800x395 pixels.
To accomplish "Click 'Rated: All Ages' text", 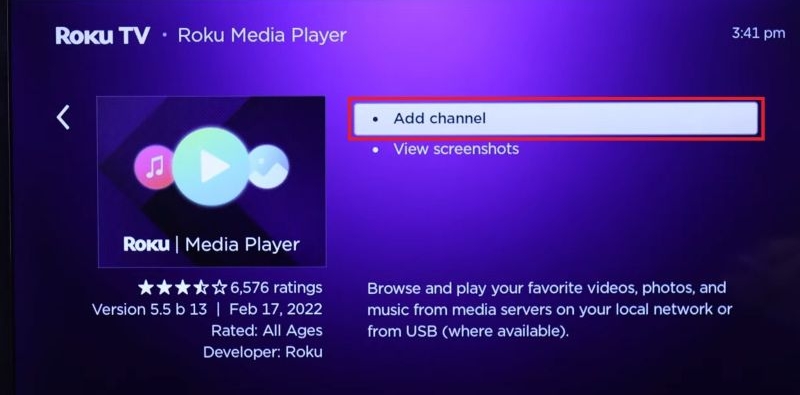I will click(x=267, y=331).
